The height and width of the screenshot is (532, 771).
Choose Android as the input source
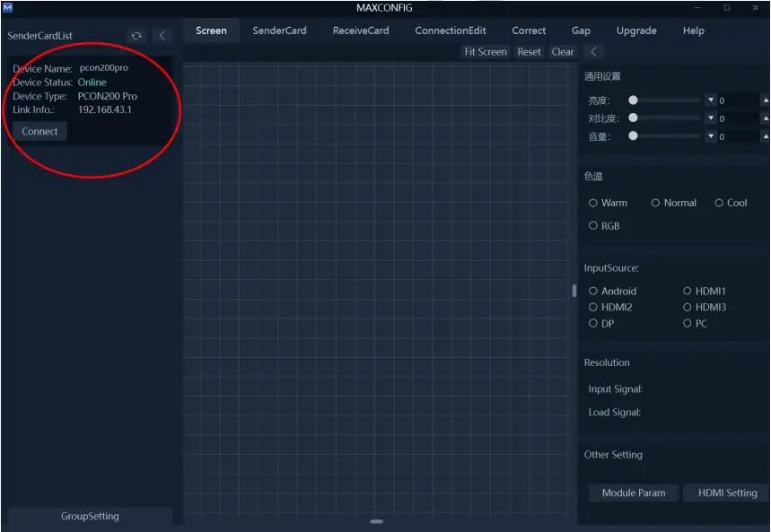pos(613,291)
